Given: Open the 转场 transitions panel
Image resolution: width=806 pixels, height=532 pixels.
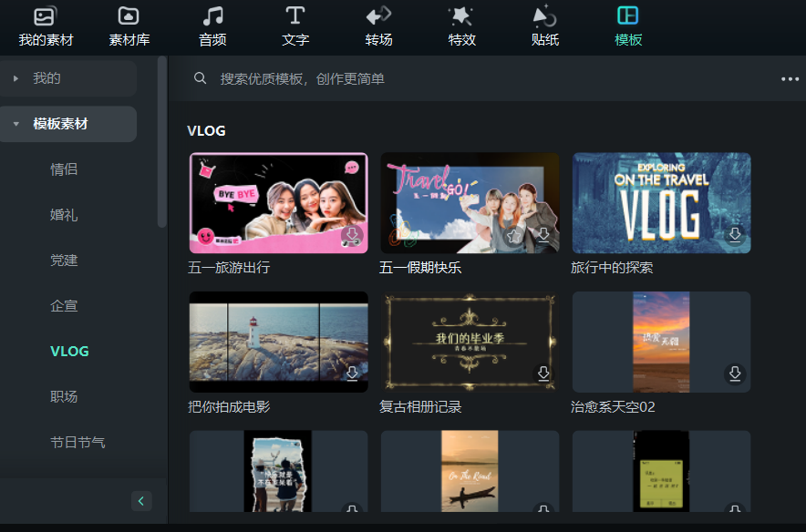Looking at the screenshot, I should click(377, 25).
